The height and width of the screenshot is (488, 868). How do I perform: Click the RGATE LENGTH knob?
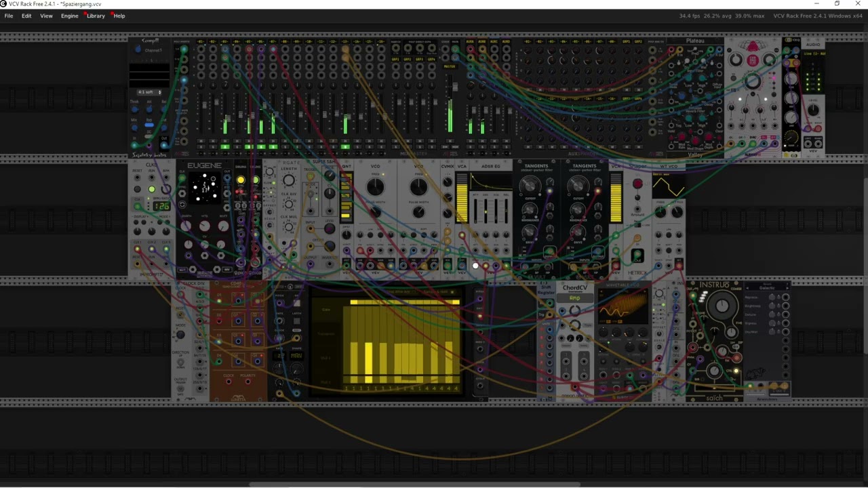coord(288,180)
